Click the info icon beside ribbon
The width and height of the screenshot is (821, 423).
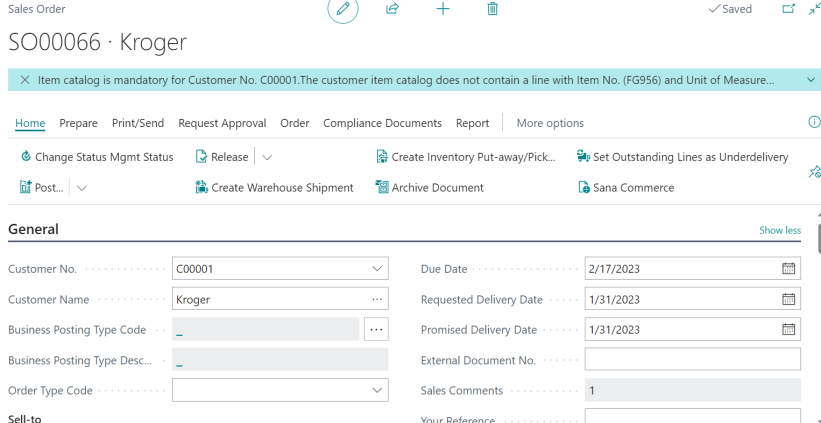[813, 122]
